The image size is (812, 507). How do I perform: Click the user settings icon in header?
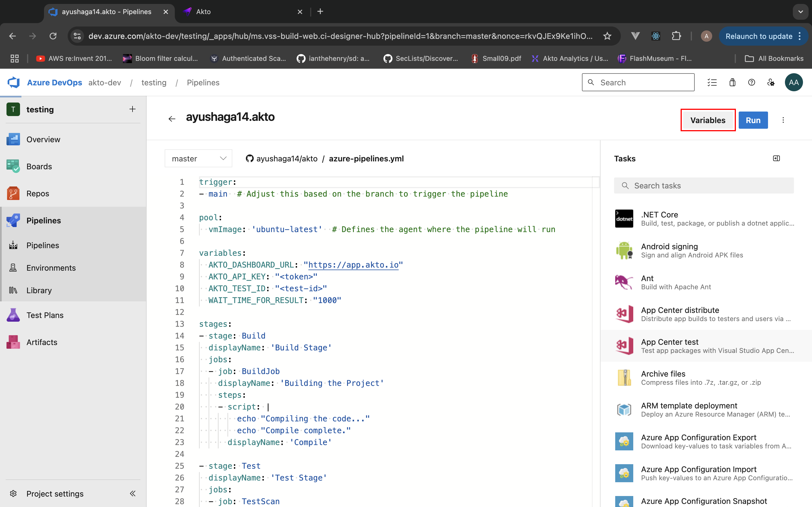[771, 83]
